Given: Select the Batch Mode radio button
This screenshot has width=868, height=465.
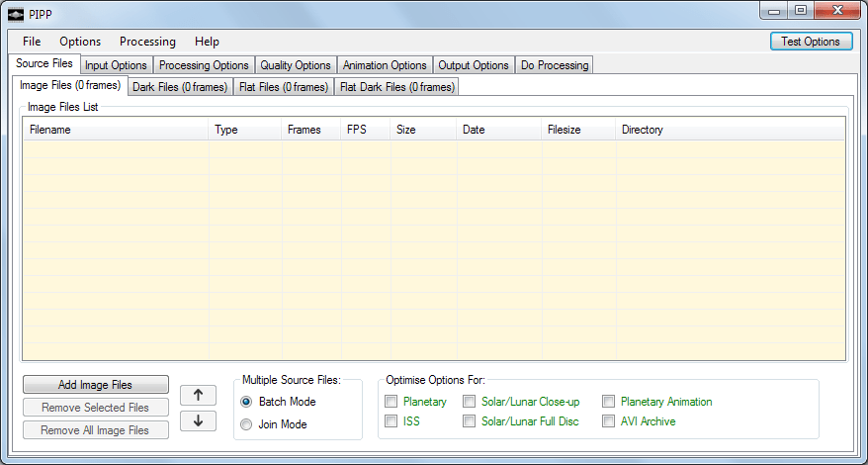Looking at the screenshot, I should 246,402.
